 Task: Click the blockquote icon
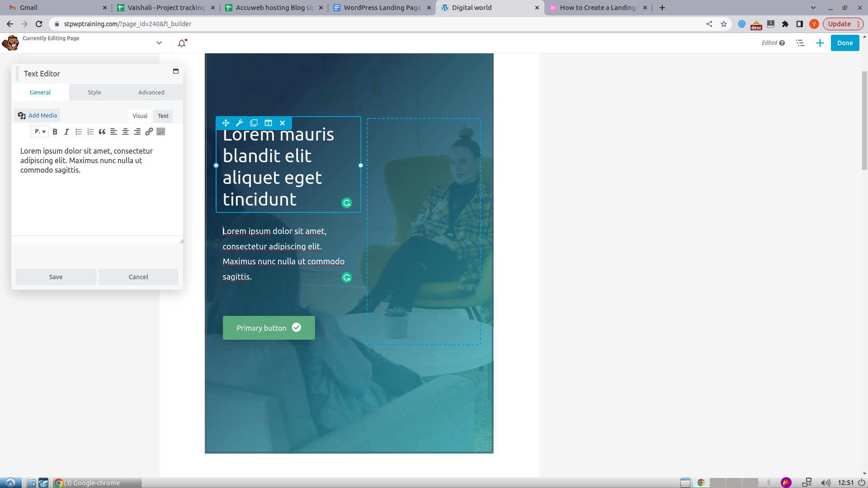(101, 131)
